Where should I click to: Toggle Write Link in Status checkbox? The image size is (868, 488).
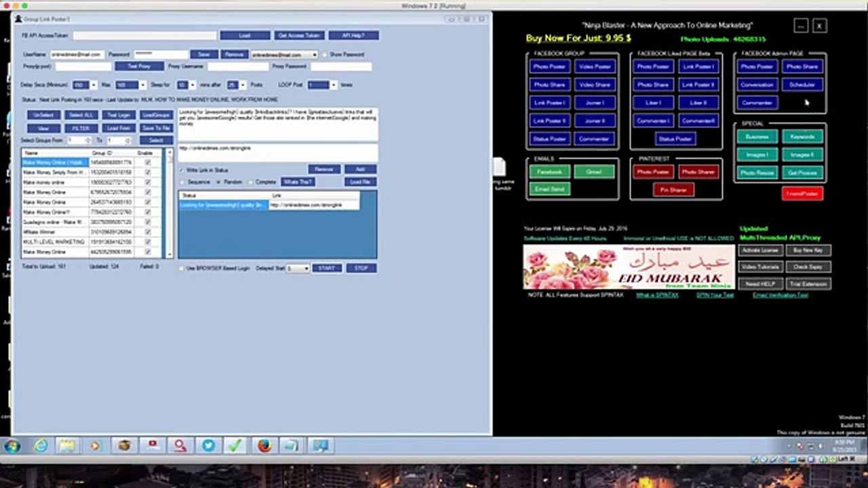click(x=181, y=169)
